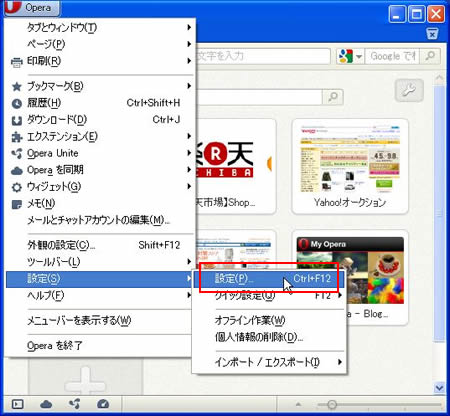Click the cloud icon beside Opera を同期
The height and width of the screenshot is (416, 450).
point(17,171)
